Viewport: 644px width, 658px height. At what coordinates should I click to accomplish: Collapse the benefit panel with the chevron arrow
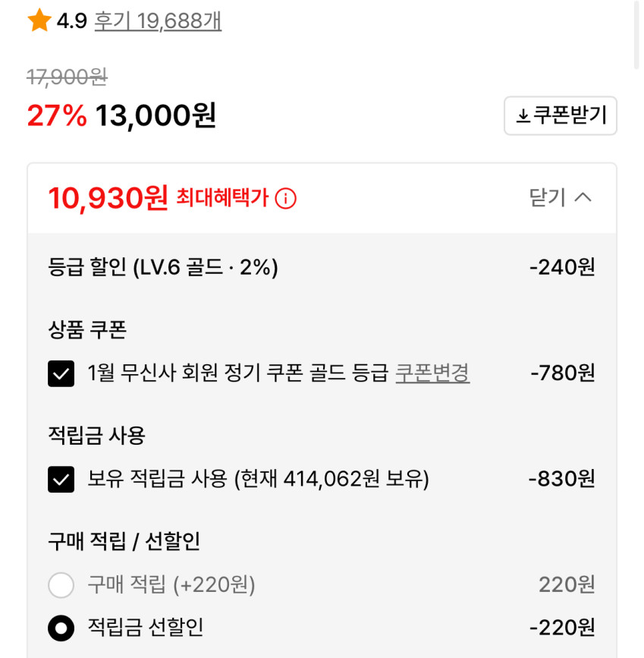coord(583,198)
